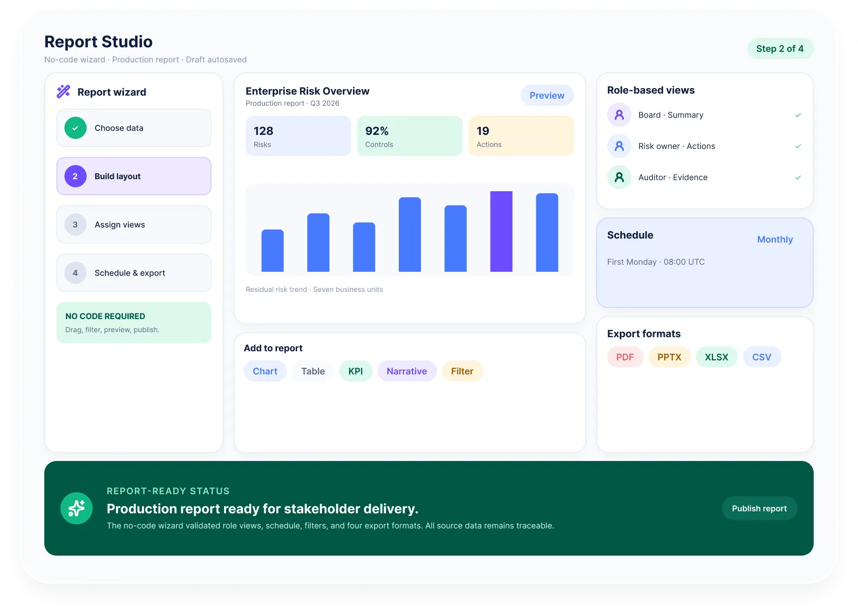Click the green checkmark on Choose data
The height and width of the screenshot is (616, 858).
click(x=76, y=128)
